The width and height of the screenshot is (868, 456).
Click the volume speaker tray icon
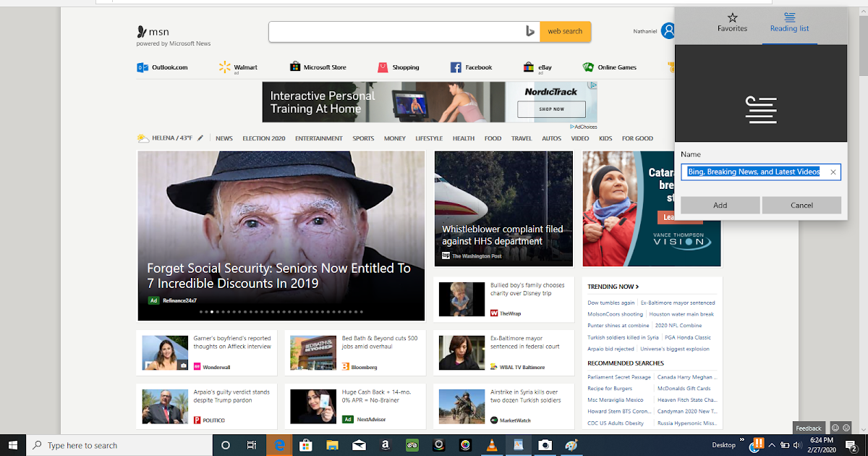(797, 445)
